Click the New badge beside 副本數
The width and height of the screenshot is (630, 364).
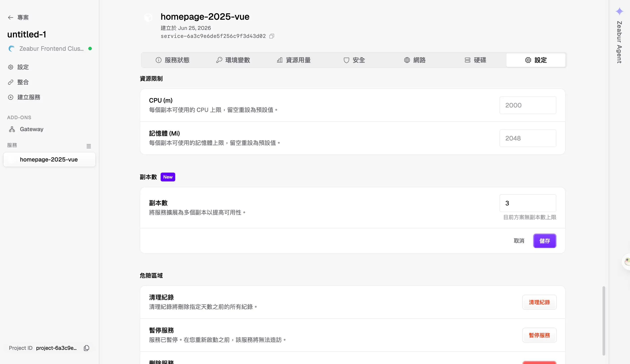(x=168, y=177)
